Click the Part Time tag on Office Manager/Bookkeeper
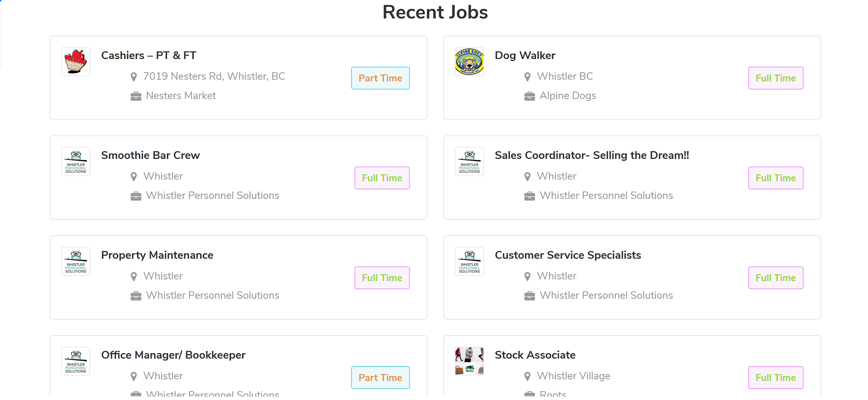 click(380, 377)
